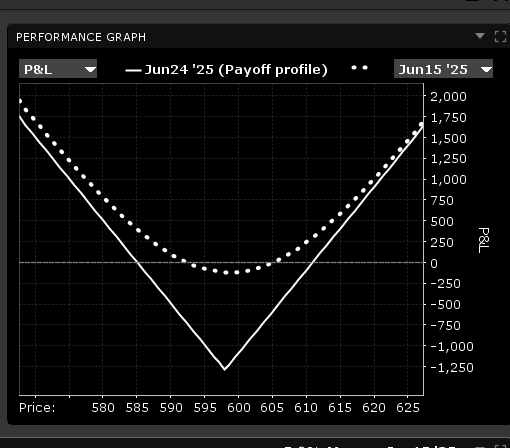510x448 pixels.
Task: Click the payoff line's lowest point near 598
Action: (x=225, y=369)
